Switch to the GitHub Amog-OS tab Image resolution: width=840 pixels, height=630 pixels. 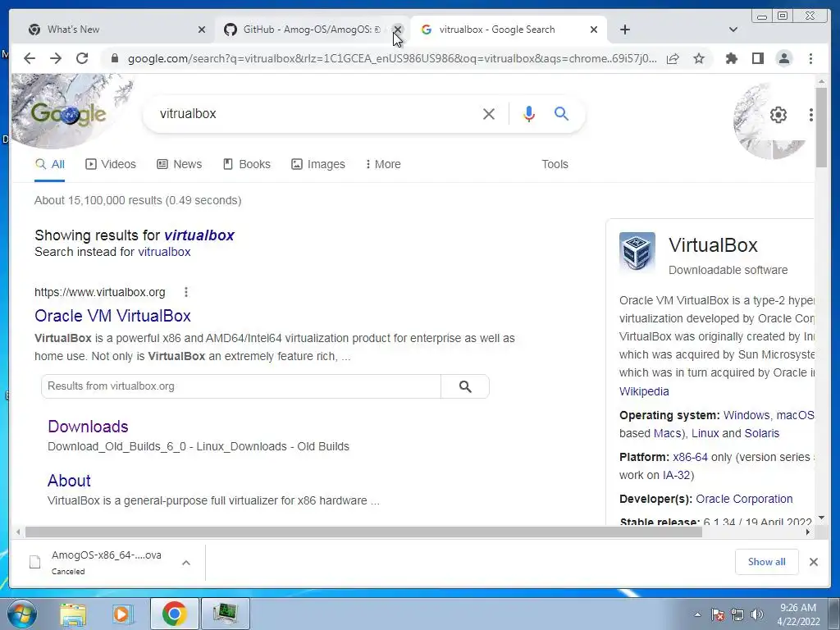pos(311,30)
